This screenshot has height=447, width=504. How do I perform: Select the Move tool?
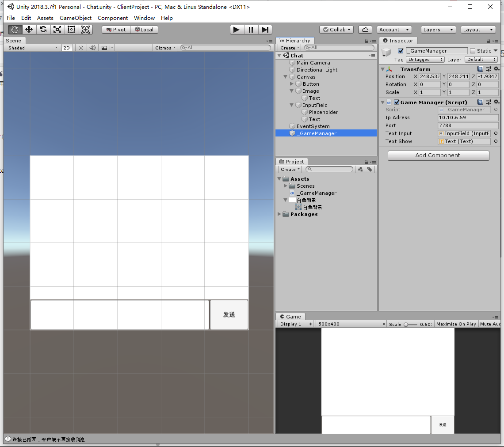[29, 30]
